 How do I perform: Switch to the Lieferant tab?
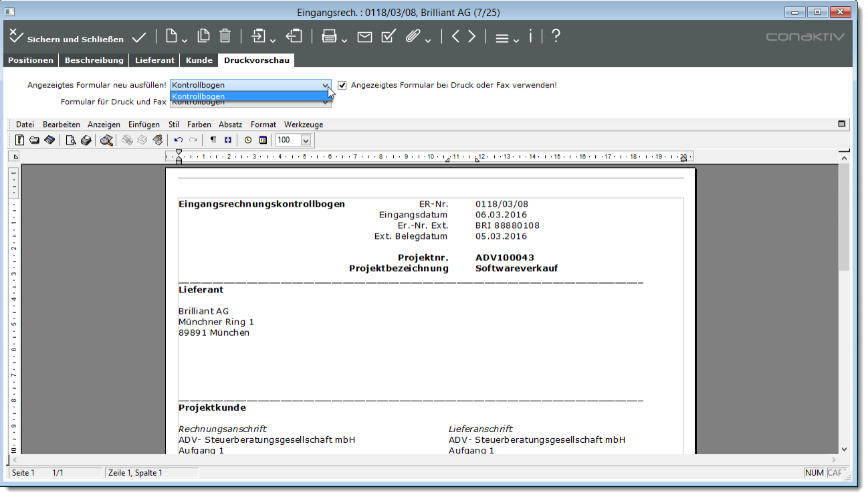coord(154,60)
